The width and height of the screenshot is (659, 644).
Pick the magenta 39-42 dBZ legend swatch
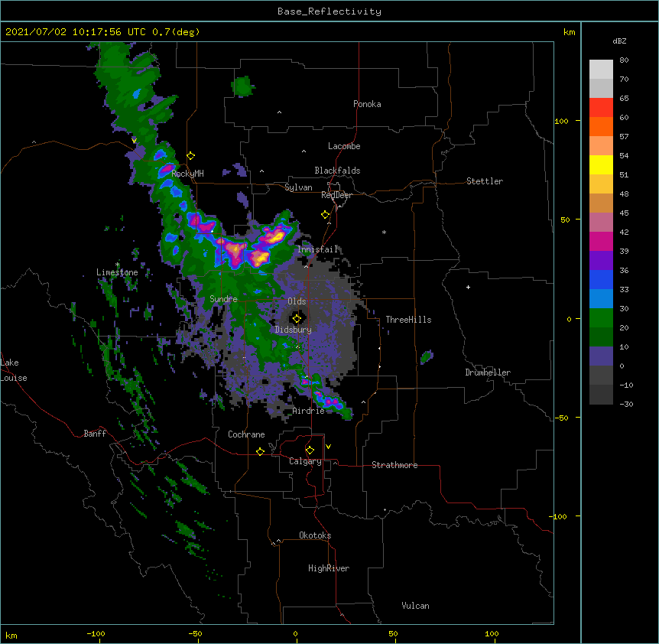(x=601, y=241)
